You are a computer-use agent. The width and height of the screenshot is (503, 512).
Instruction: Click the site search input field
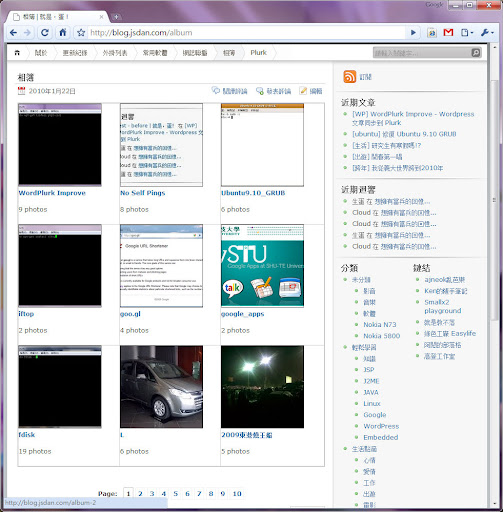coord(422,53)
